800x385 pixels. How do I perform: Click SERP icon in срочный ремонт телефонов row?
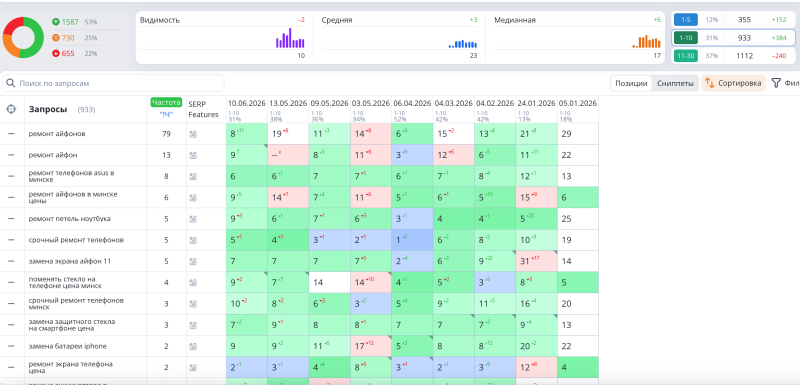pyautogui.click(x=193, y=240)
